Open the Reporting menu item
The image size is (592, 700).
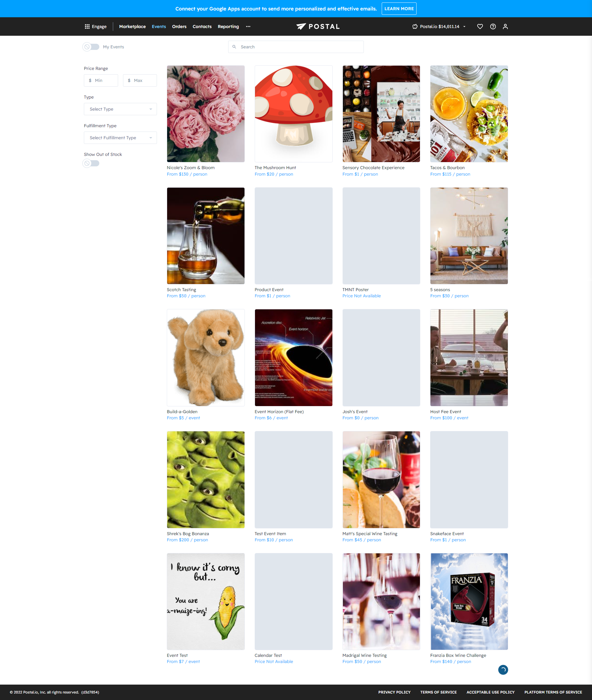(228, 26)
